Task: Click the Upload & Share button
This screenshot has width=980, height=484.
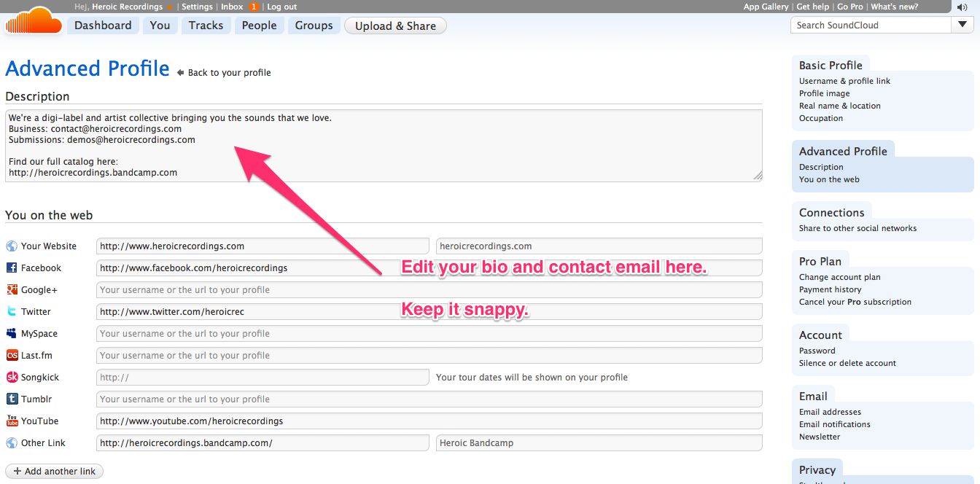Action: 395,26
